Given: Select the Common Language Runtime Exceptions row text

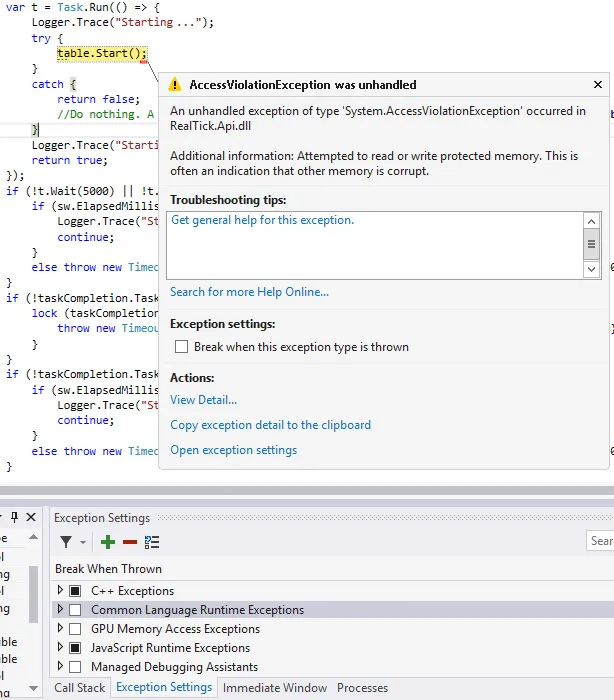Looking at the screenshot, I should click(197, 610).
